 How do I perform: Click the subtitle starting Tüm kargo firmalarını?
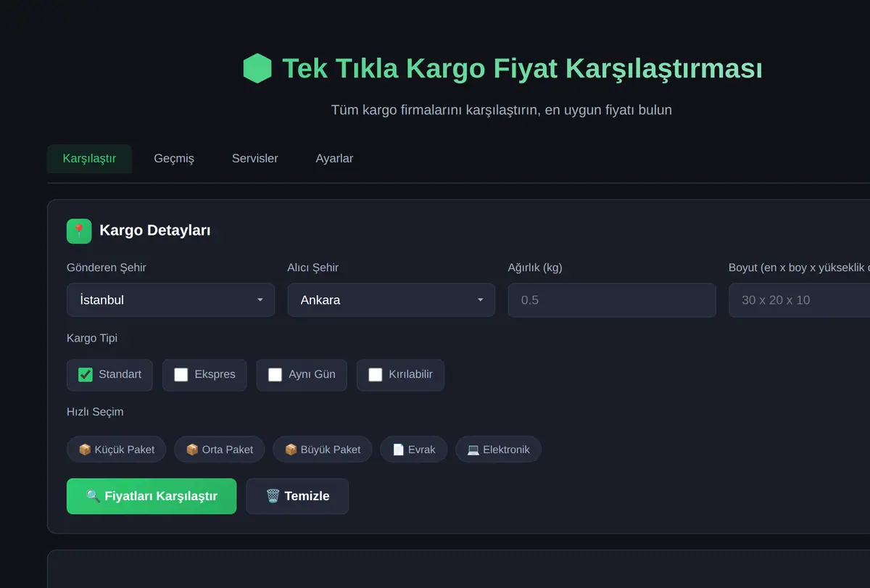point(502,110)
